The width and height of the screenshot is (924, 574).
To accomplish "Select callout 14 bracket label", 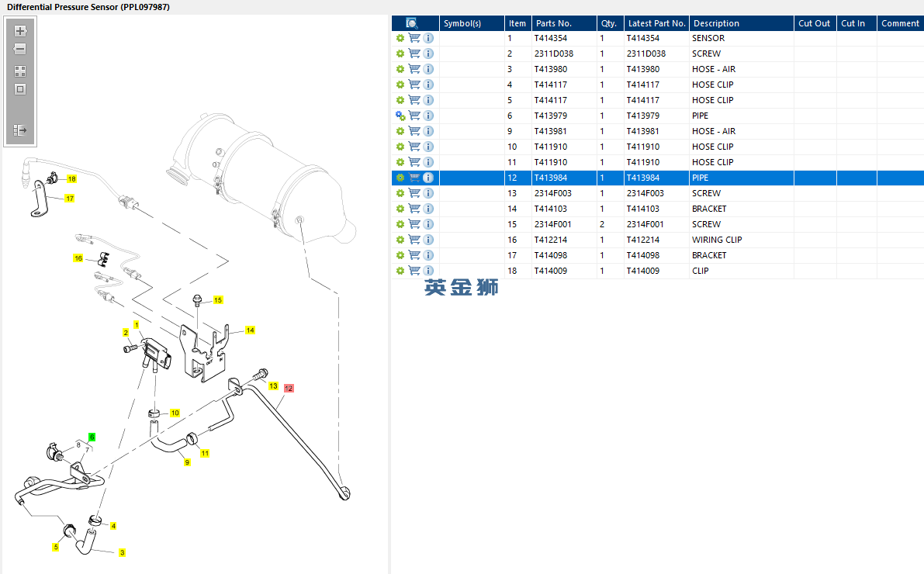I will [x=250, y=330].
